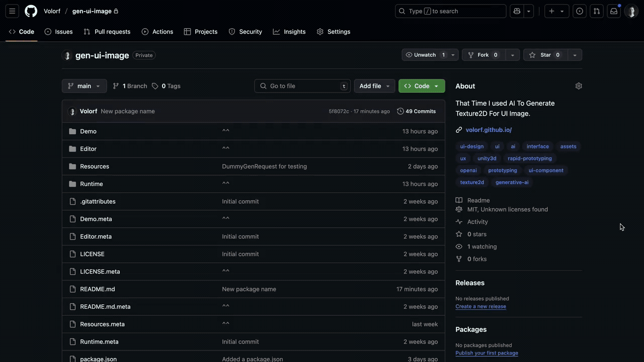Open the LICENSE file
Image resolution: width=644 pixels, height=362 pixels.
(x=92, y=254)
